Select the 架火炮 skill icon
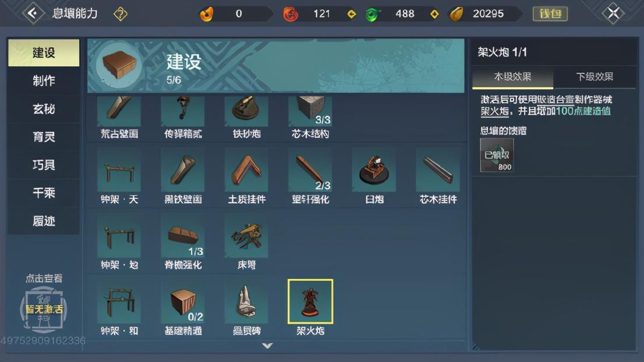The width and height of the screenshot is (644, 362). pyautogui.click(x=310, y=301)
